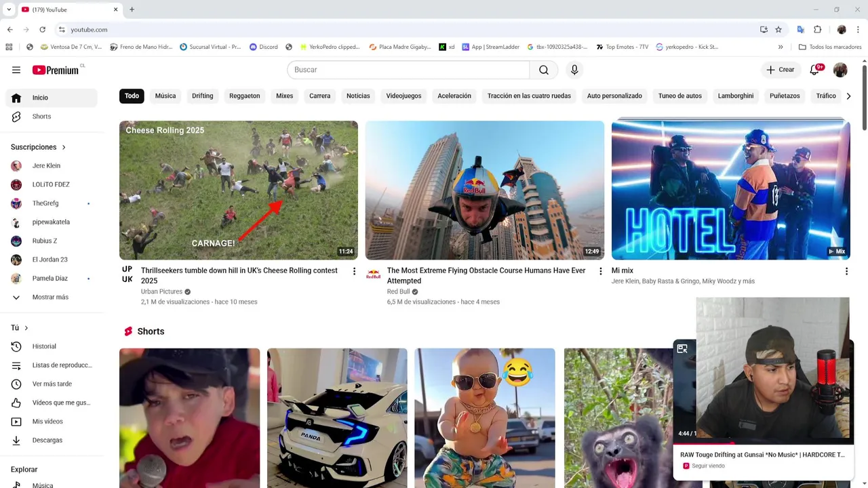Screen dimensions: 868x488
Task: Select the Tuneo de autos chip
Action: 680,96
